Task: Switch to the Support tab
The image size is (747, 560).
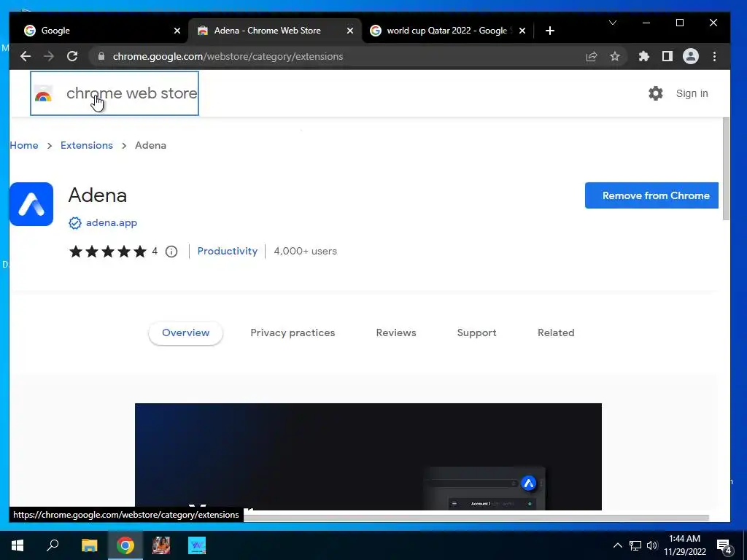Action: [x=476, y=332]
